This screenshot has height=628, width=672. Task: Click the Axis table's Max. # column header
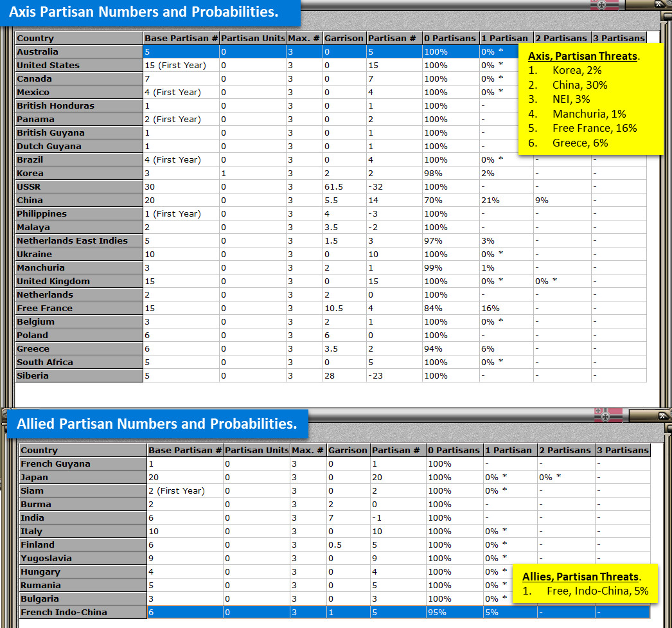coord(304,38)
